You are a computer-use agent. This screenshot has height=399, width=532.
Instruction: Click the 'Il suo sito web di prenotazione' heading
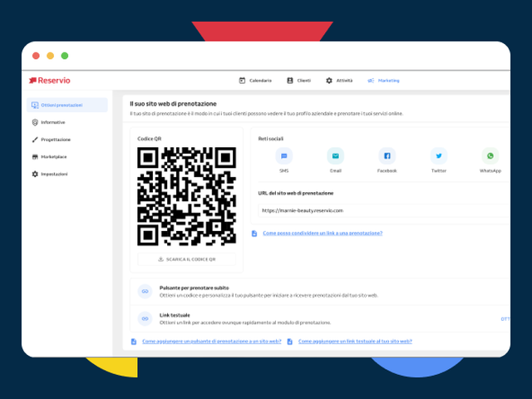(x=173, y=104)
